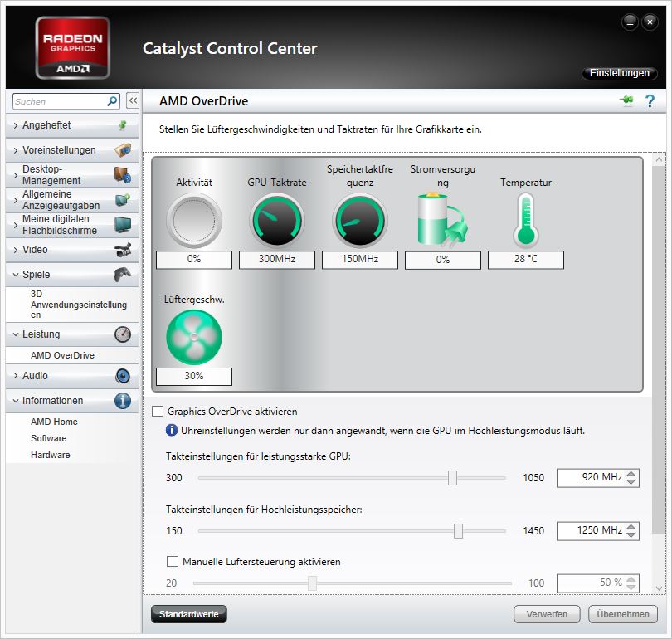Collapse sidebar with double-chevron button
The image size is (672, 639).
coord(133,100)
